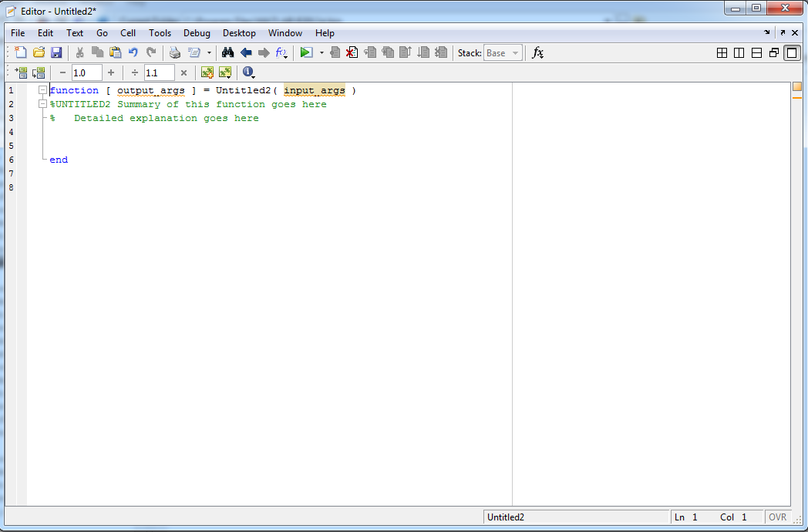Open the Desktop menu

tap(239, 33)
